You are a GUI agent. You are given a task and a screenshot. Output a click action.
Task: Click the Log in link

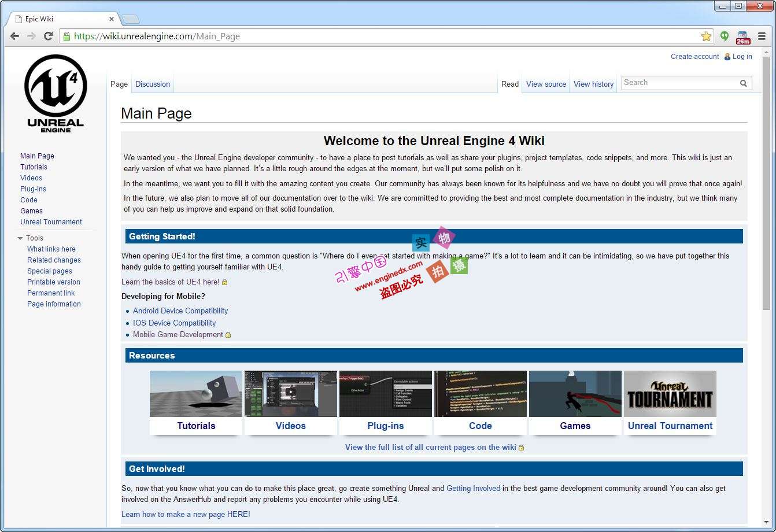click(x=742, y=57)
